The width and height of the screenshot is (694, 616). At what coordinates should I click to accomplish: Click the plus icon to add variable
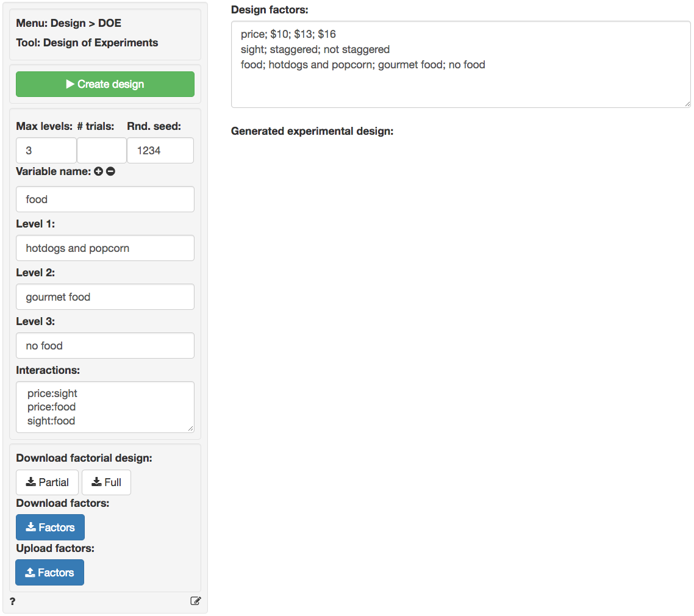coord(99,172)
